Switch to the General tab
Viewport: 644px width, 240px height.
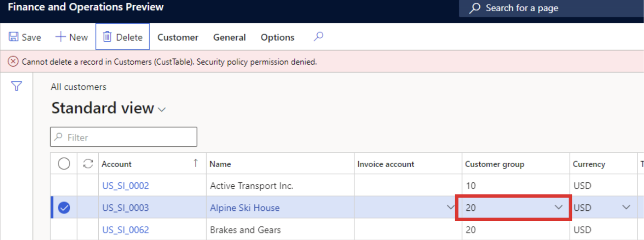[x=229, y=38]
